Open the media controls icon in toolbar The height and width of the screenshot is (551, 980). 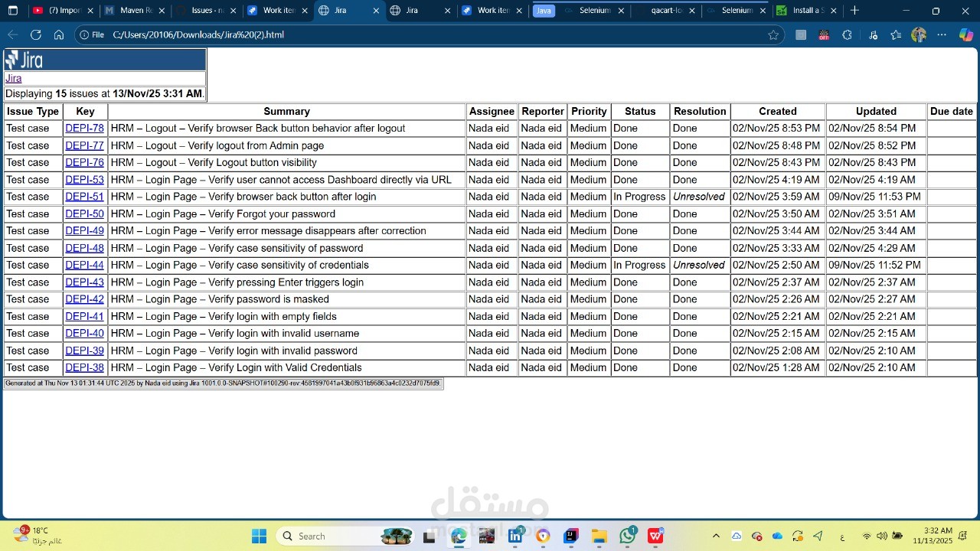[x=873, y=34]
